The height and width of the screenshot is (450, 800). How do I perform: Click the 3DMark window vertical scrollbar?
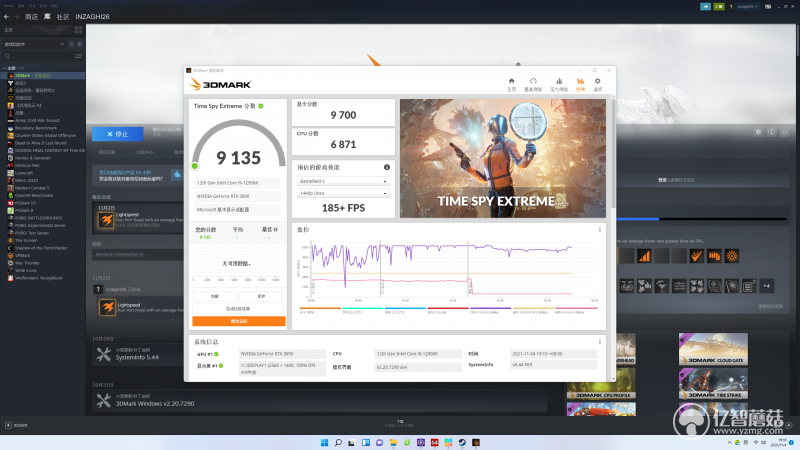[x=613, y=153]
